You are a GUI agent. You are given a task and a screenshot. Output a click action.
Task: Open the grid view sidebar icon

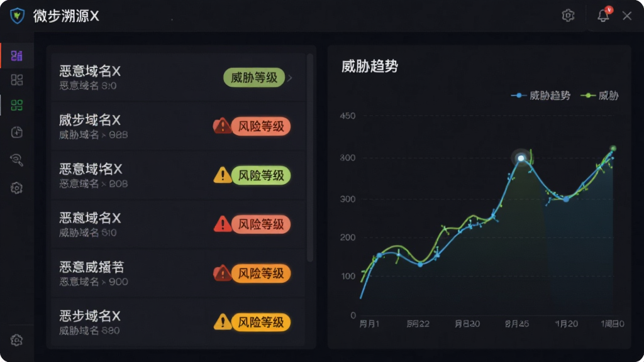coord(17,80)
